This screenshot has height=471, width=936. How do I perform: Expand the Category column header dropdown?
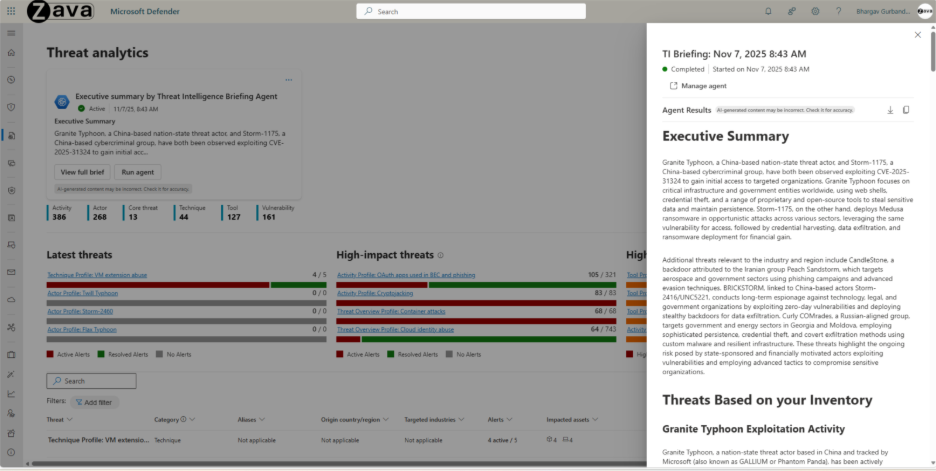pyautogui.click(x=192, y=420)
